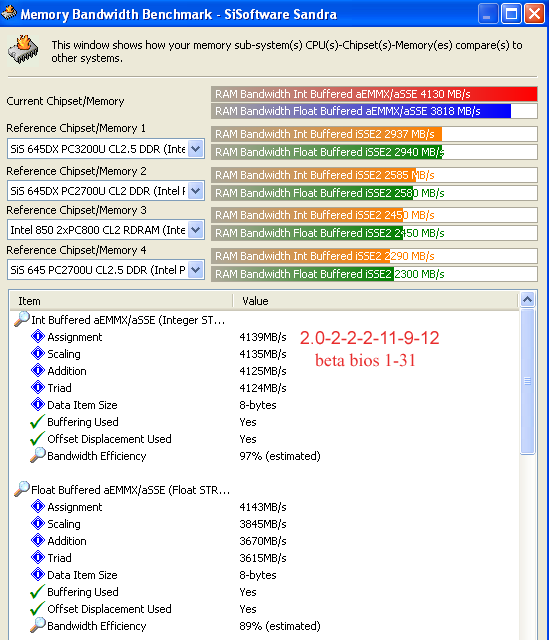Click the scrollbar up arrow in results list
549x640 pixels.
[527, 300]
